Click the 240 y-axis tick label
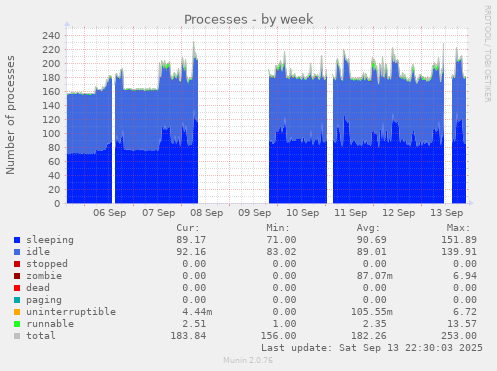This screenshot has width=497, height=371. coord(51,36)
